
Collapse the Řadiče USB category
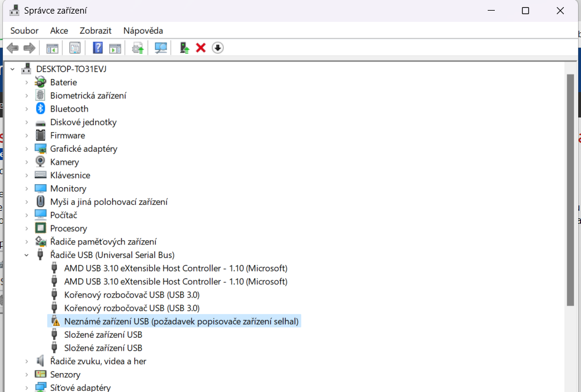[x=27, y=255]
